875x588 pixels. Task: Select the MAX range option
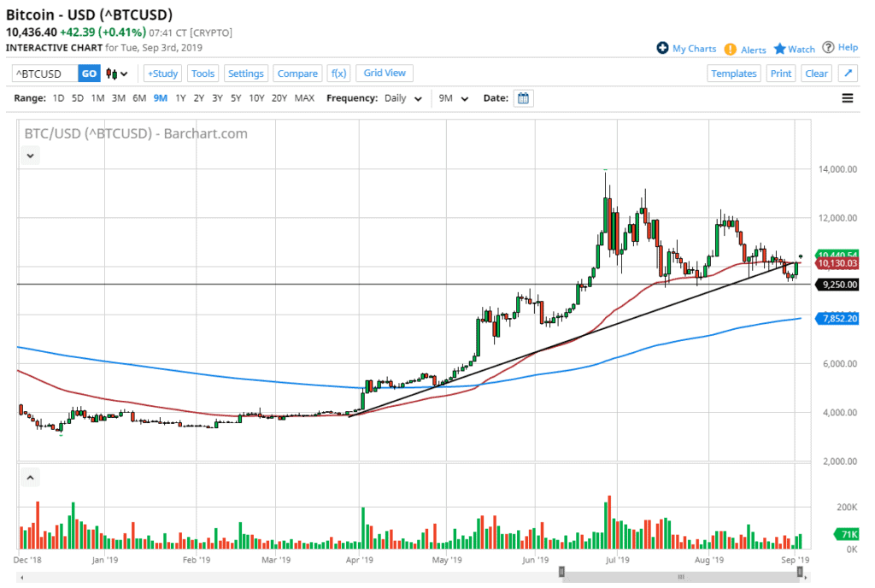[304, 98]
